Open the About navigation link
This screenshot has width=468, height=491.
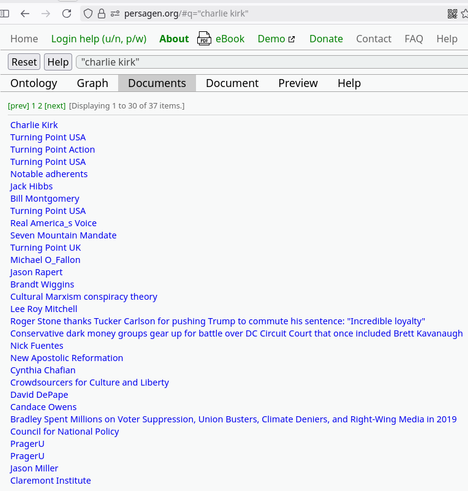[174, 39]
